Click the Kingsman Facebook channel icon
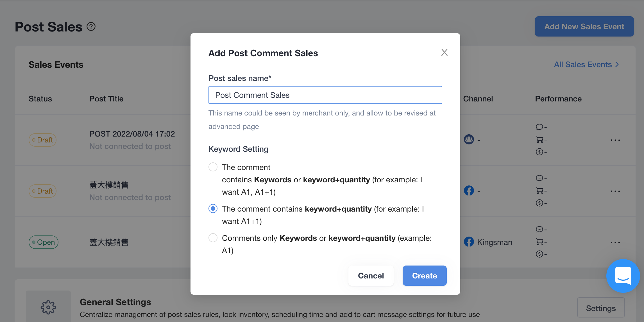The height and width of the screenshot is (322, 644). click(469, 242)
